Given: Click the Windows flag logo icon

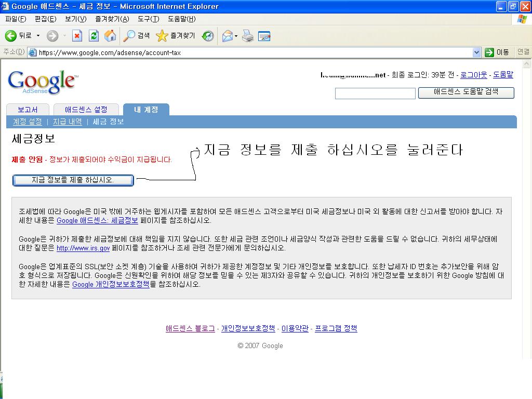Looking at the screenshot, I should tap(522, 19).
